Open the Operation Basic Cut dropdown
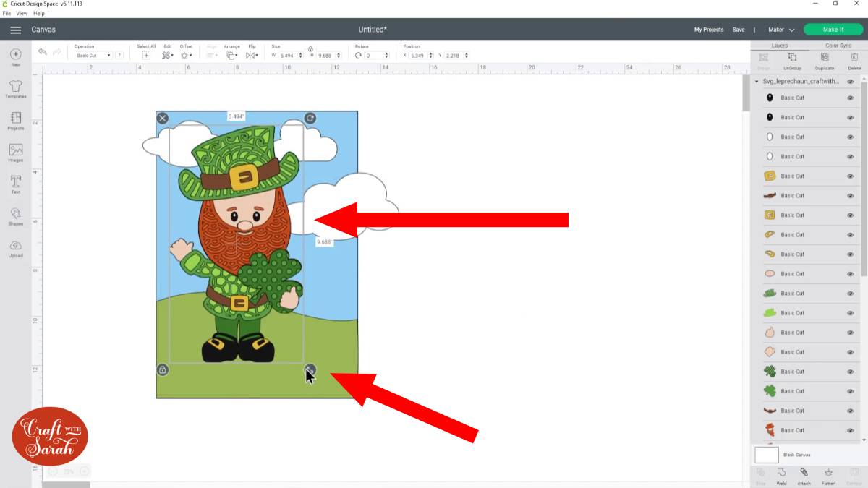 pos(94,56)
